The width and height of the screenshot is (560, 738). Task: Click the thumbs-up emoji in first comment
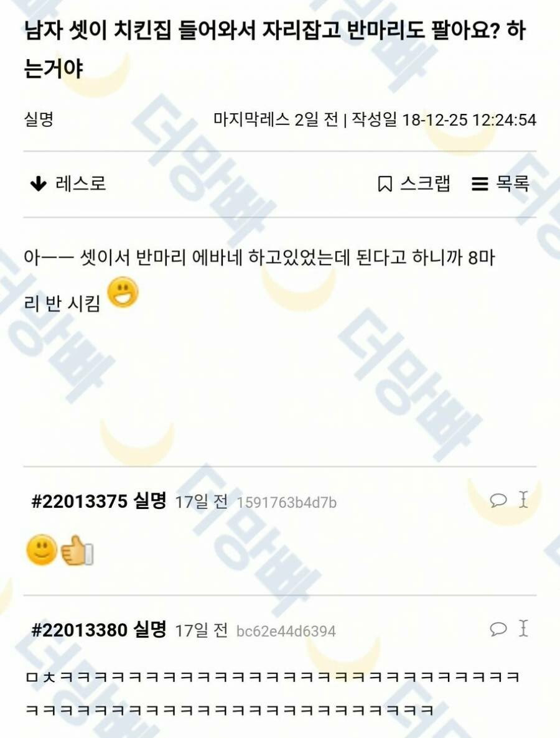click(x=77, y=549)
